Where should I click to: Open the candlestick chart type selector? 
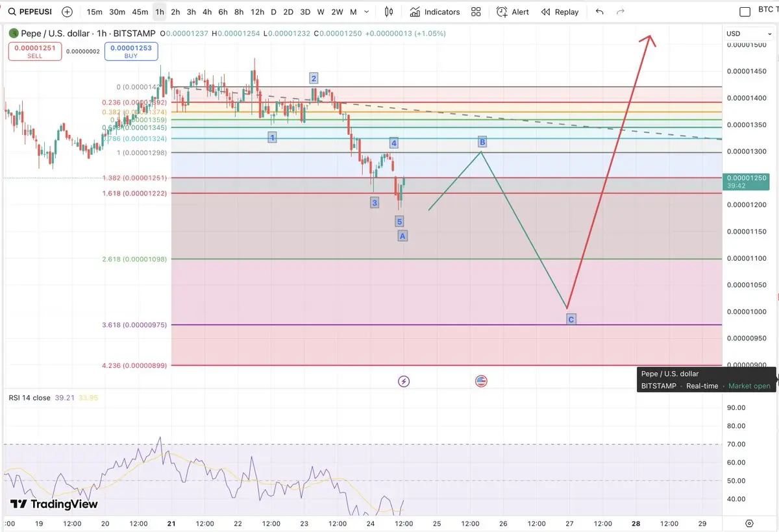coord(389,12)
